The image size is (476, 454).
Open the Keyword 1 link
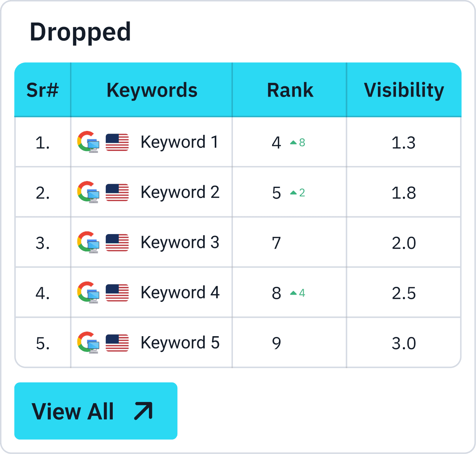click(x=179, y=142)
